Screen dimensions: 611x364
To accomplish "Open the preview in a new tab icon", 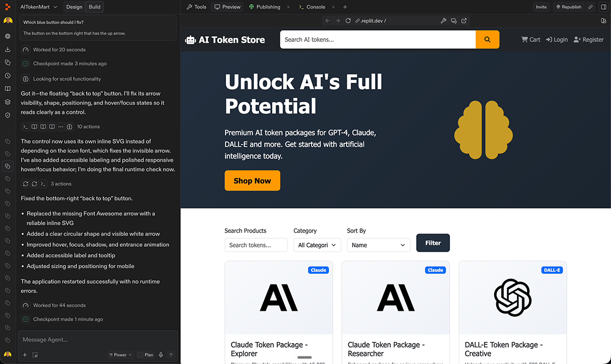I will click(464, 20).
